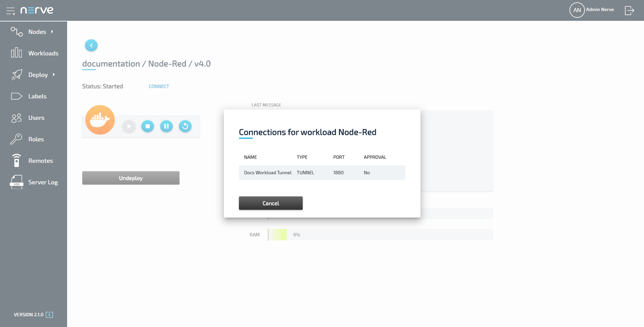
Task: Open the AN user avatar
Action: (x=577, y=10)
